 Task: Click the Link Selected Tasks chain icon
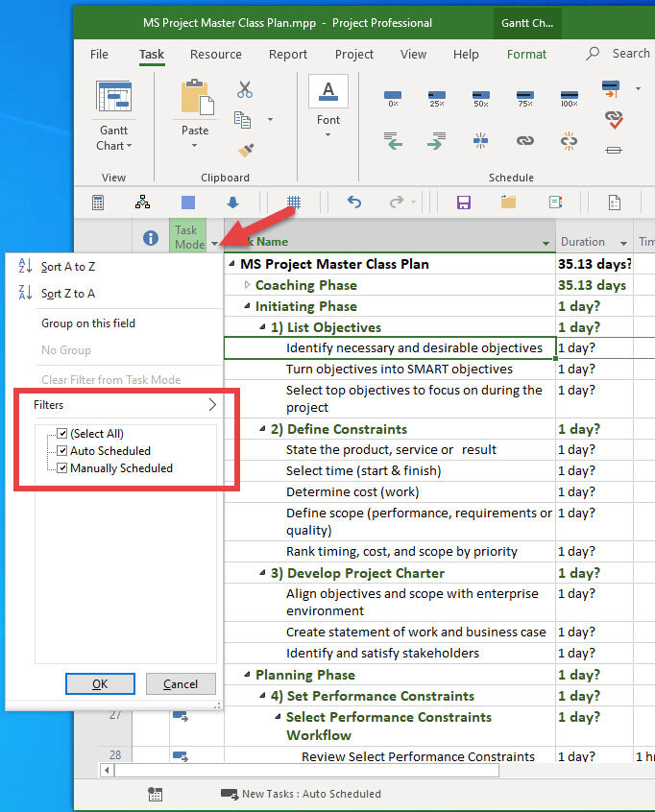pyautogui.click(x=525, y=140)
